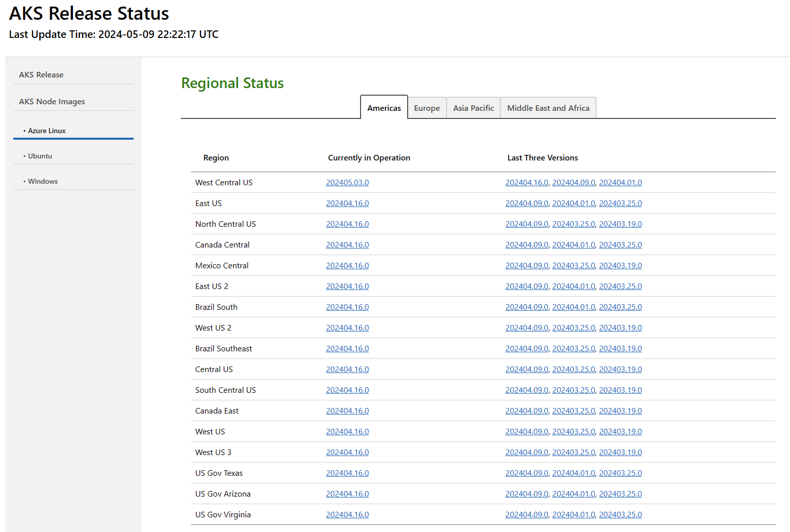
Task: Open the 202404.16.0 link for US Gov Texas
Action: pos(347,473)
